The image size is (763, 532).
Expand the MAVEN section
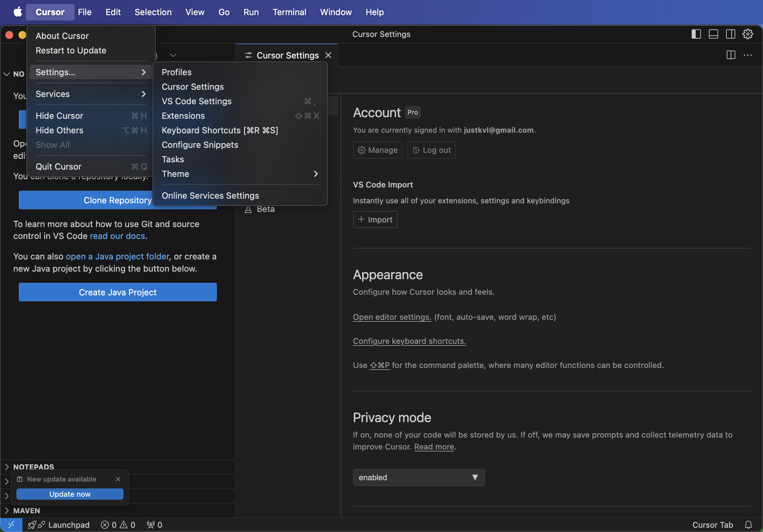(27, 511)
